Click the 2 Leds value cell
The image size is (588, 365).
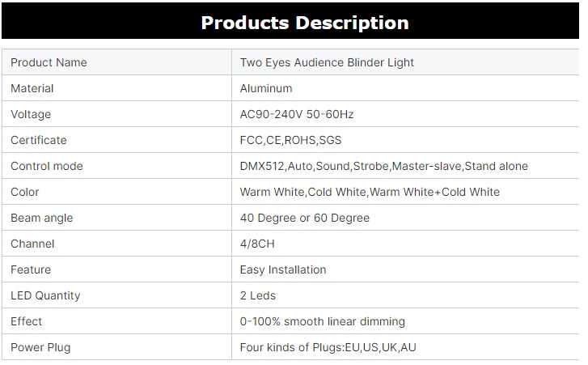click(258, 295)
